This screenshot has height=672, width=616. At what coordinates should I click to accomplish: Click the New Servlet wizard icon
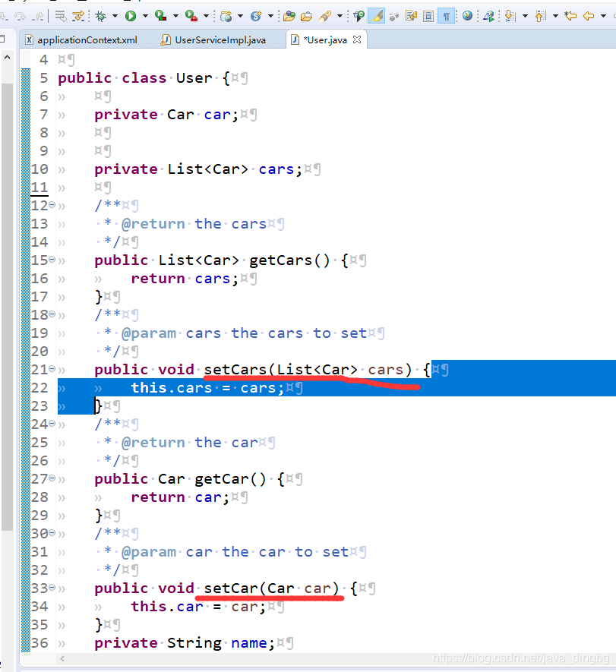256,16
